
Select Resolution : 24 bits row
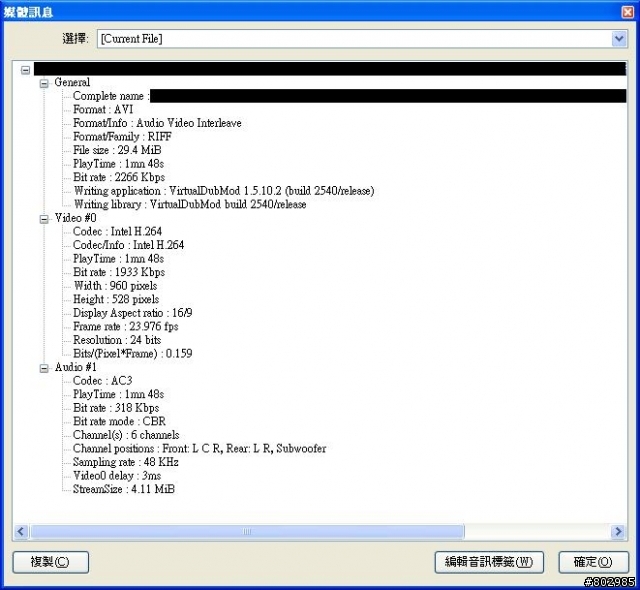pyautogui.click(x=117, y=340)
